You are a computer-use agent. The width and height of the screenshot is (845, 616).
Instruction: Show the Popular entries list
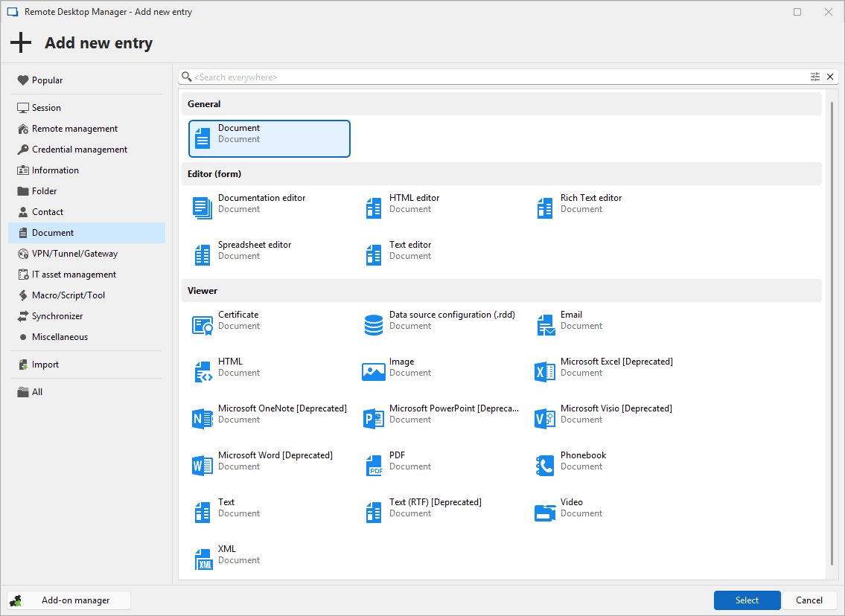coord(47,80)
